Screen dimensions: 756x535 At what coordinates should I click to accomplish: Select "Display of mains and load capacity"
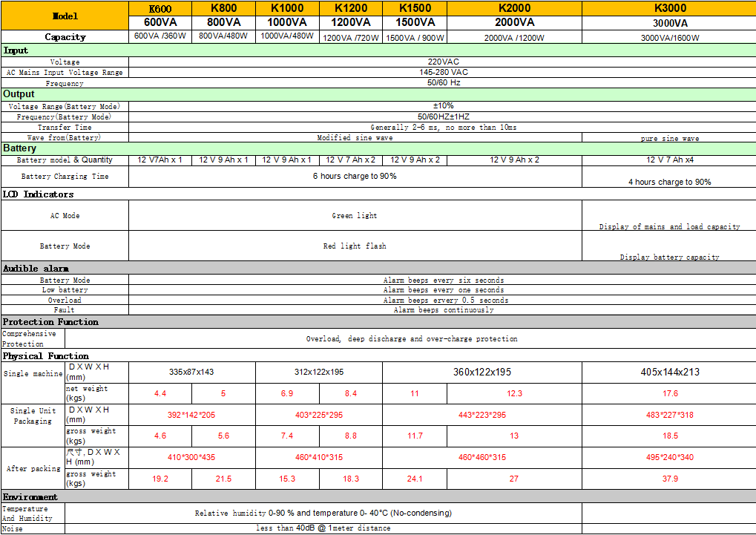pos(670,226)
